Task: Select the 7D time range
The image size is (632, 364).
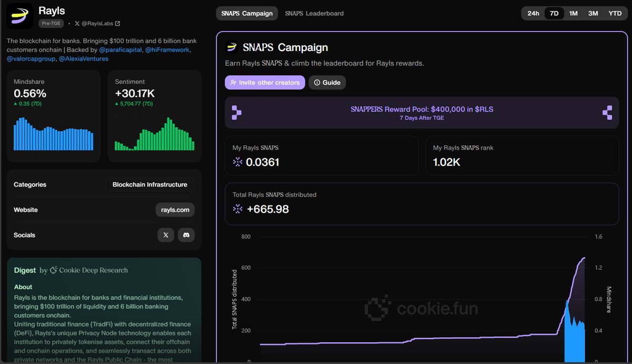Action: click(x=554, y=13)
